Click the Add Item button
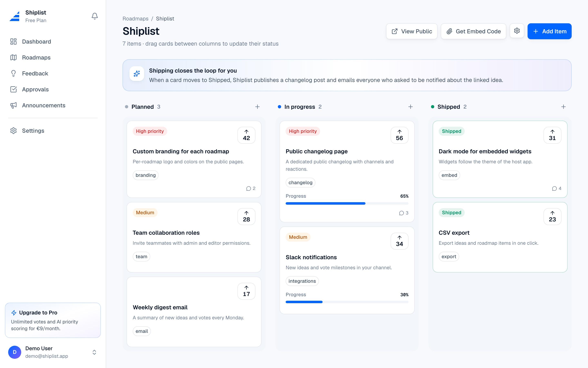Viewport: 588px width, 368px height. click(549, 31)
